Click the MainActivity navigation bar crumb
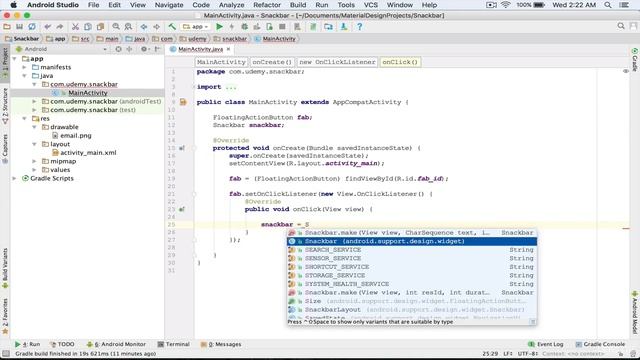The height and width of the screenshot is (360, 640). [x=275, y=39]
